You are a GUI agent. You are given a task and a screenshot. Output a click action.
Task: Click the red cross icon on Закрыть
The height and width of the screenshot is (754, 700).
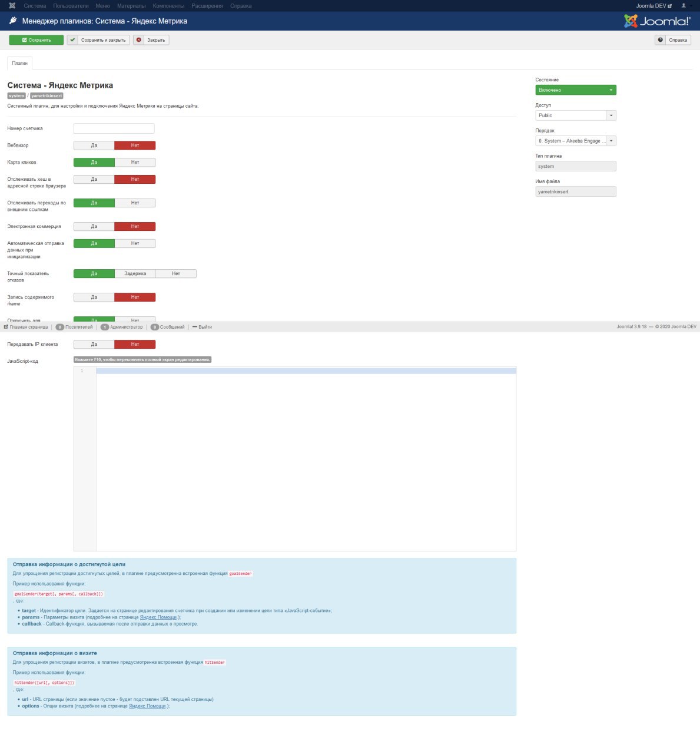point(139,40)
